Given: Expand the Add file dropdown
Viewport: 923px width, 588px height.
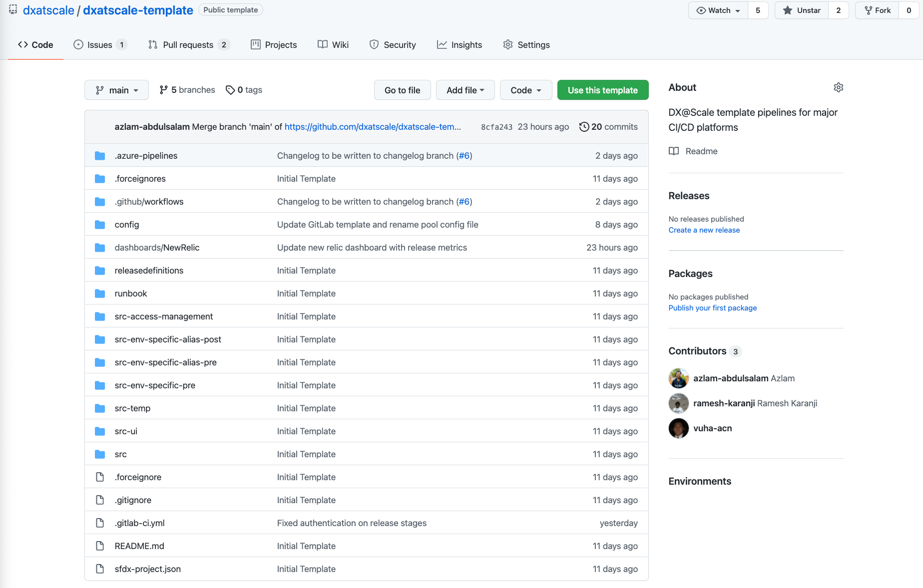Looking at the screenshot, I should [465, 90].
